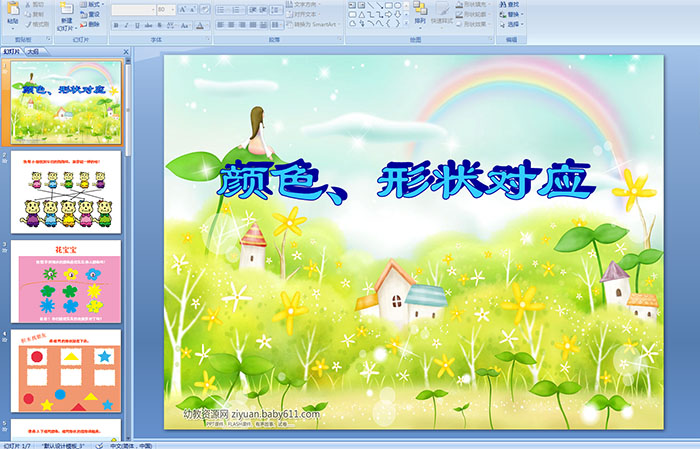Select slide 4 thumbnail with colored shapes
The width and height of the screenshot is (700, 449).
click(66, 371)
